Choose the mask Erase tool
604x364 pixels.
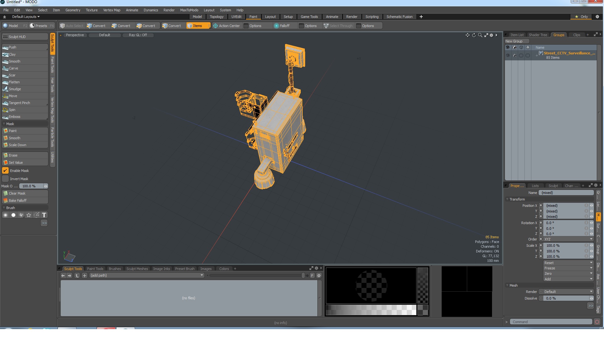click(x=25, y=155)
